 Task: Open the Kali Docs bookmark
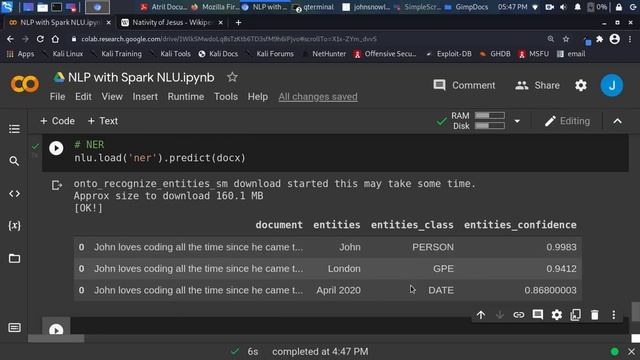tap(218, 54)
